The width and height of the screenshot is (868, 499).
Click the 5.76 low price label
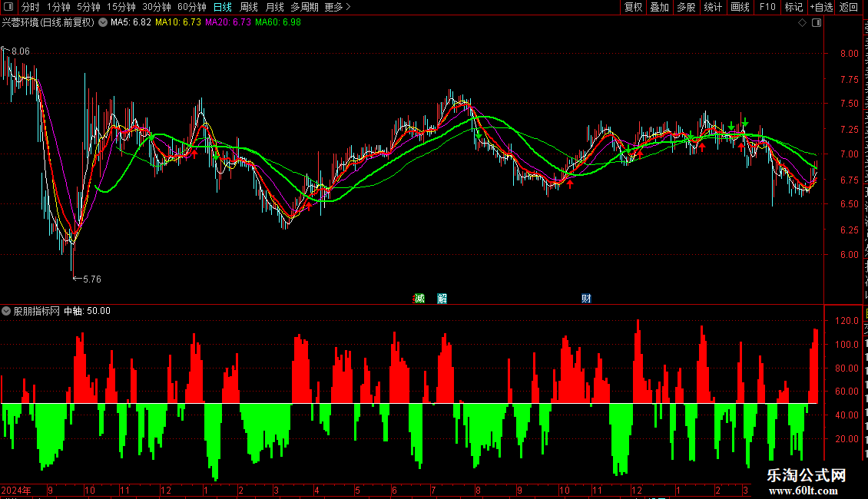(x=92, y=279)
